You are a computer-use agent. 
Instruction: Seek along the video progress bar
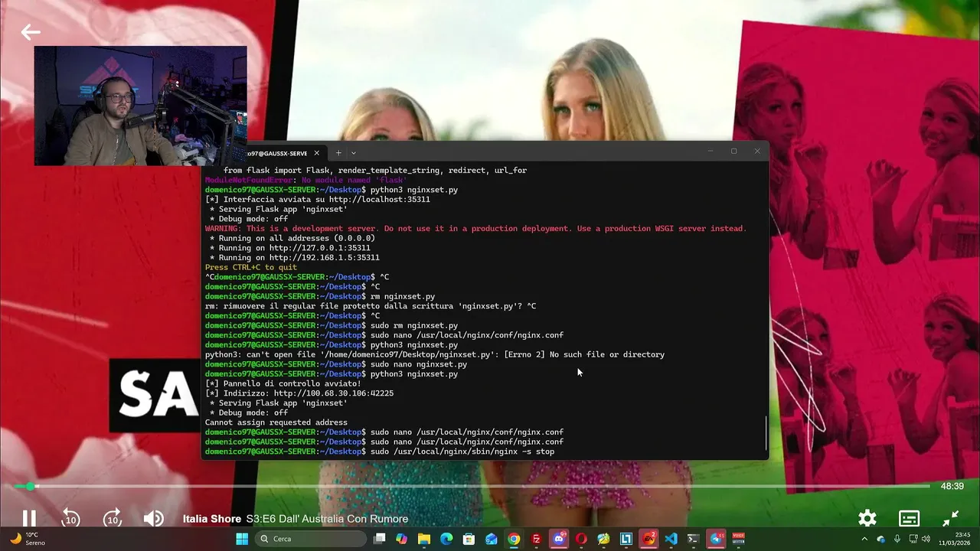pos(472,486)
